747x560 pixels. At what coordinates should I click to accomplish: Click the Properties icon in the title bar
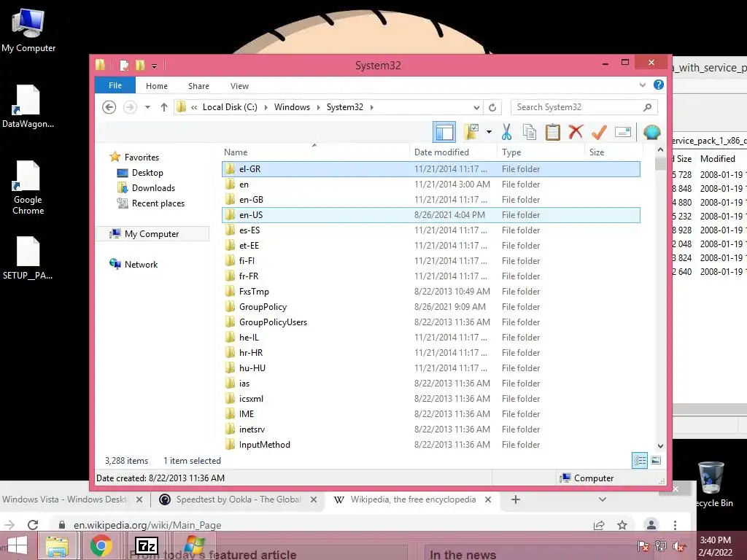[124, 65]
